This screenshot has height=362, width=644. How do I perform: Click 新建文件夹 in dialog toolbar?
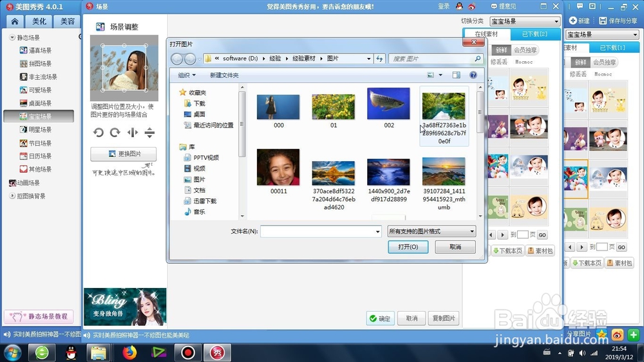coord(224,75)
